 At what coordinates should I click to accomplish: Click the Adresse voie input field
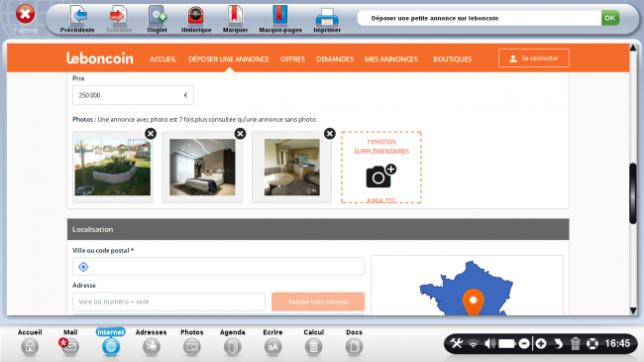[168, 302]
